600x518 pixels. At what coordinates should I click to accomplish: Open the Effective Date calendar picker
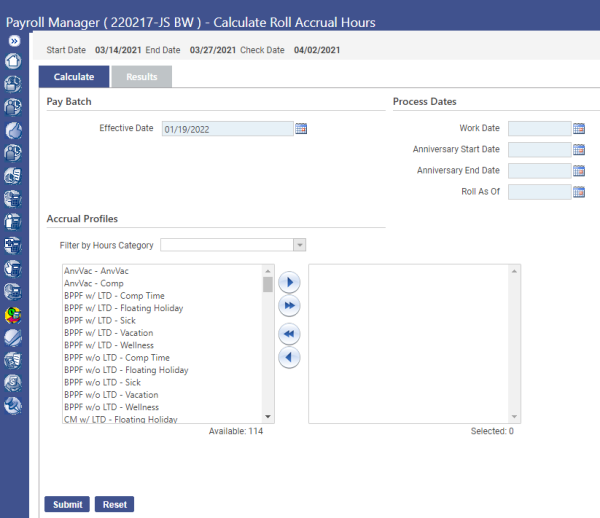click(x=301, y=128)
